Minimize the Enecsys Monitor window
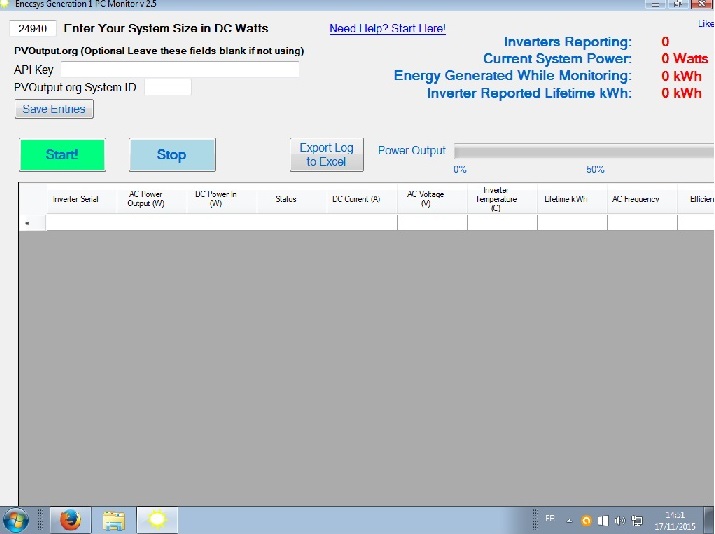 click(655, 4)
